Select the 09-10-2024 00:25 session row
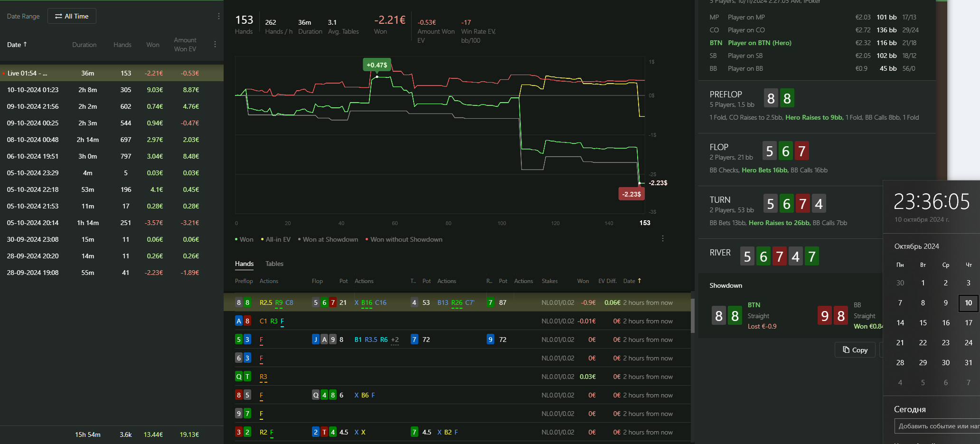Screen dimensions: 980x444 point(112,123)
